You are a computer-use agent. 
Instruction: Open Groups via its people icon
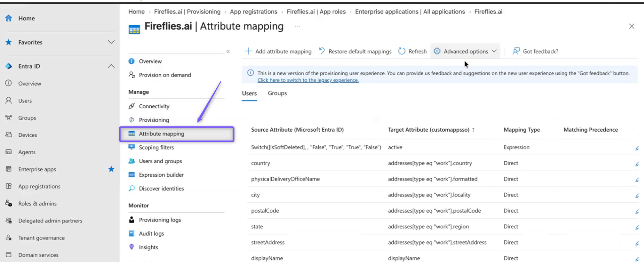click(x=9, y=118)
